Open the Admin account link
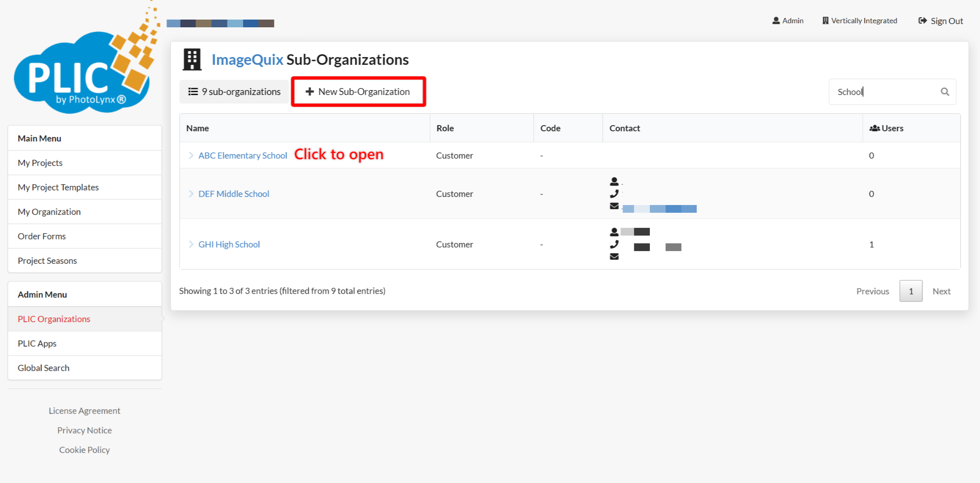Viewport: 980px width, 483px height. (788, 20)
